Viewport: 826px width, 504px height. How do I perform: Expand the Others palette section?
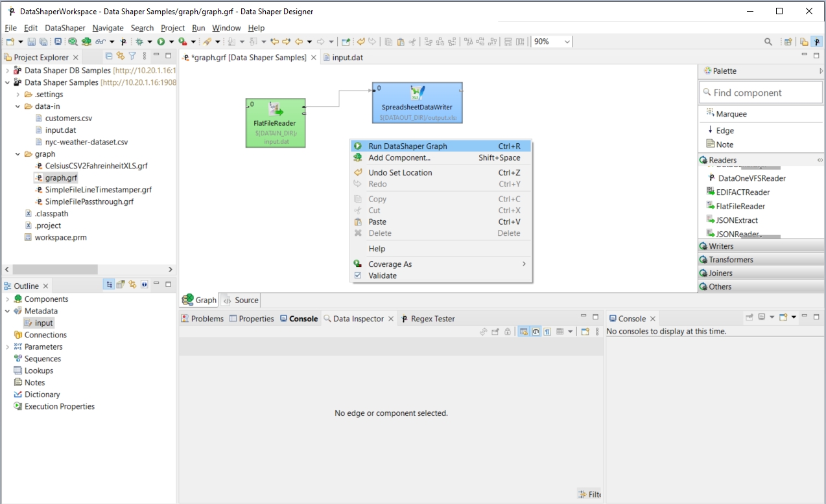[761, 286]
